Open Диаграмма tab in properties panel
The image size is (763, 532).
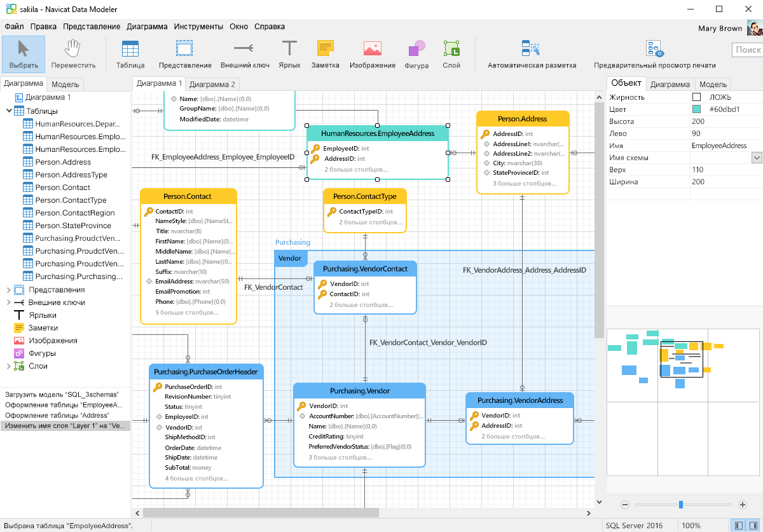point(670,84)
